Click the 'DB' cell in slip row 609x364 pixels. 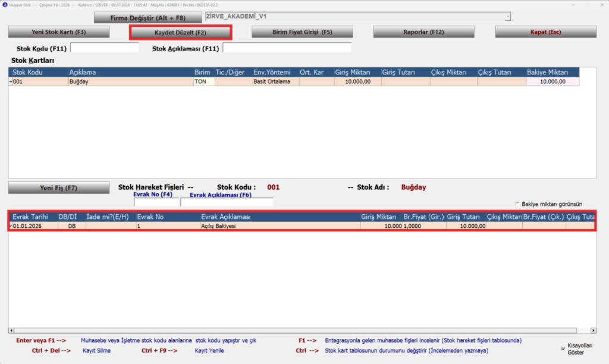[71, 226]
